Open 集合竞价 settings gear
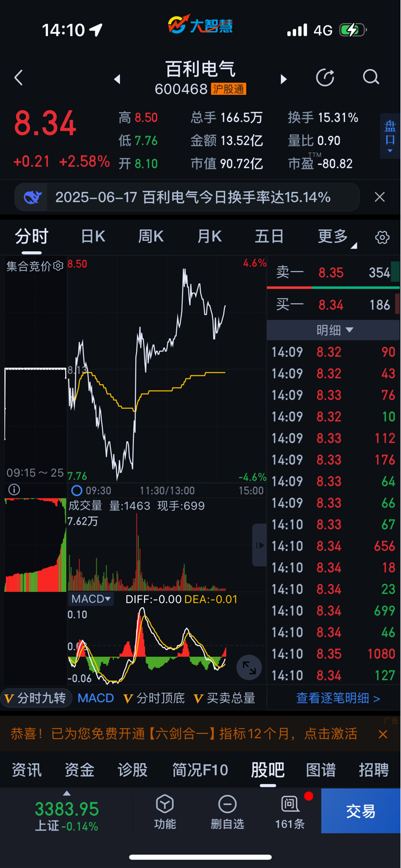The width and height of the screenshot is (401, 868). 58,266
